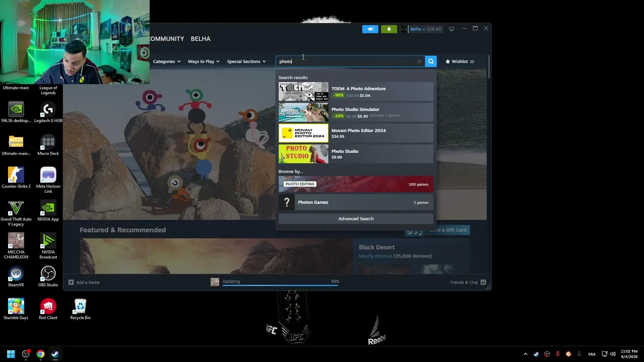Switch to Big Picture mode monitor icon
Viewport: 644px width, 362px height.
click(x=451, y=29)
